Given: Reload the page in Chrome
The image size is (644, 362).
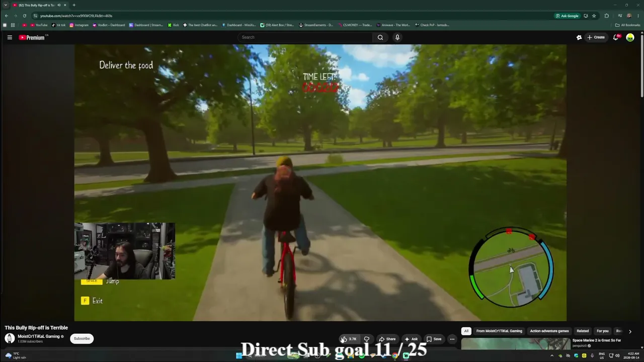Looking at the screenshot, I should point(24,16).
